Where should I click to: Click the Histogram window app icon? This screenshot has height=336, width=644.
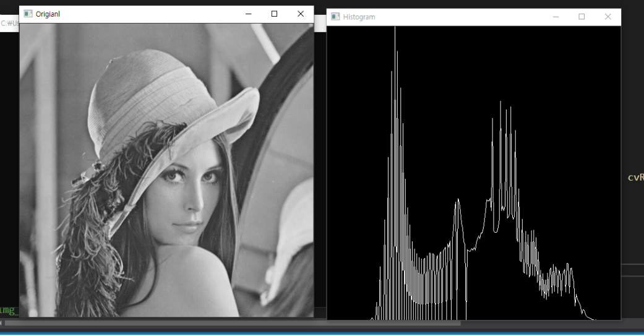[335, 17]
